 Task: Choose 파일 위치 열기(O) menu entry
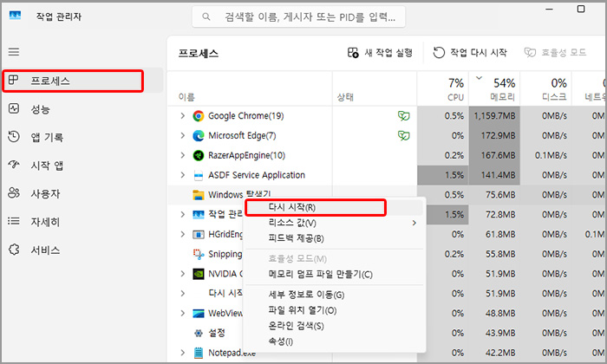[x=303, y=310]
